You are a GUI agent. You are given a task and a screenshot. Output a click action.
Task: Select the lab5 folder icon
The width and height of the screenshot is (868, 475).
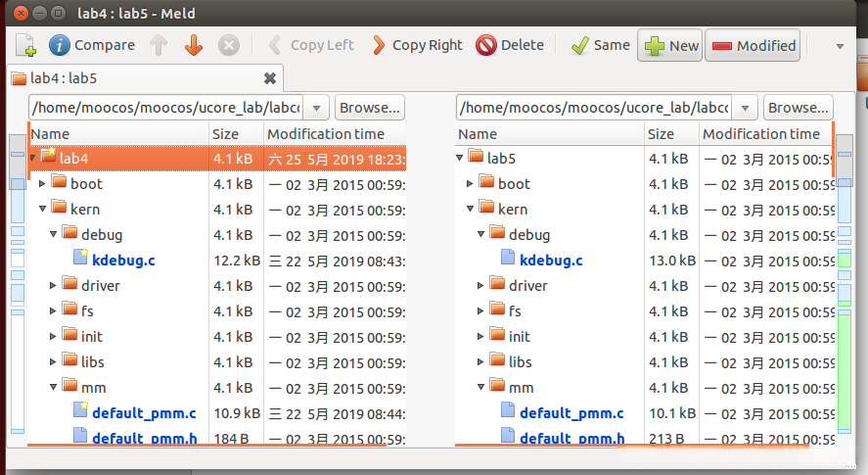tap(476, 156)
